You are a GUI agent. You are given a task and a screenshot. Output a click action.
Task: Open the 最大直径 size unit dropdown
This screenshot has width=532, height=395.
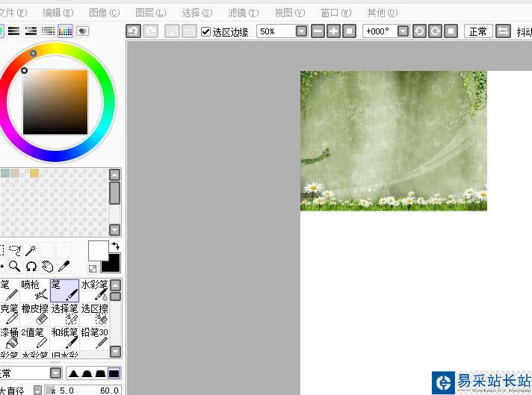pyautogui.click(x=38, y=391)
